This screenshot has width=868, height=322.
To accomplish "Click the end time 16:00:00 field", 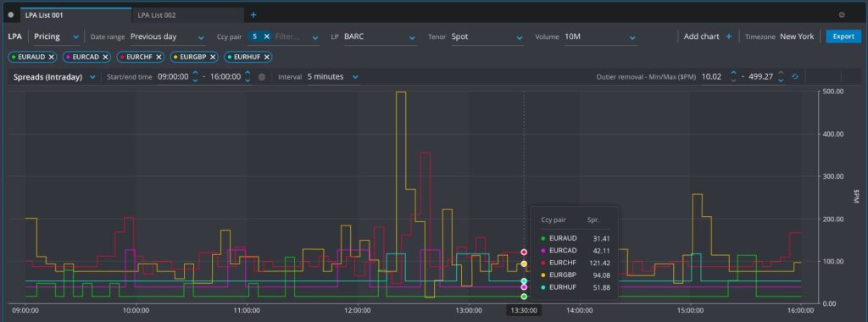I will click(x=225, y=77).
